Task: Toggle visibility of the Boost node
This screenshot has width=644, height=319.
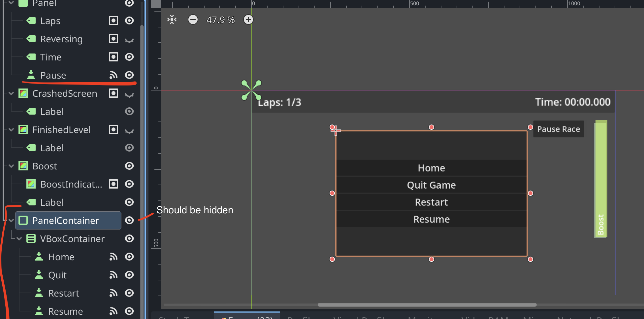Action: click(x=129, y=166)
